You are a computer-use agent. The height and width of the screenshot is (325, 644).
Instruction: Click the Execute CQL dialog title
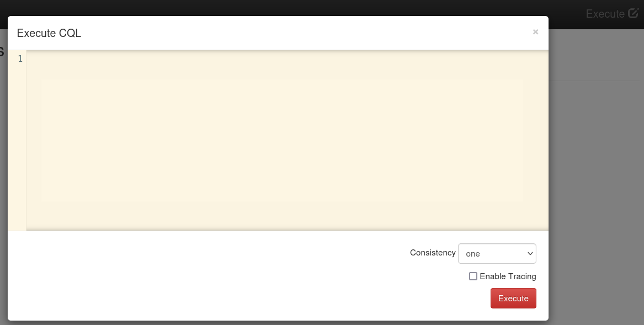(49, 33)
